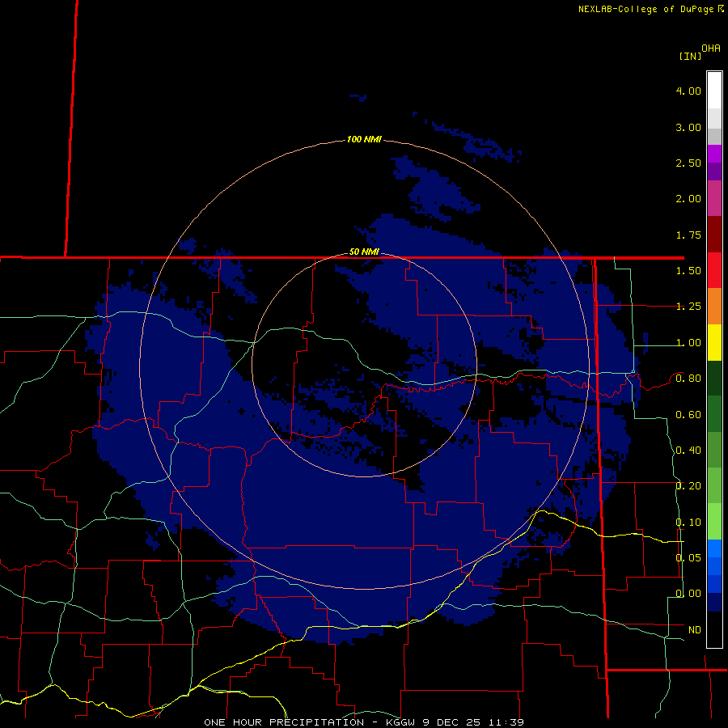Click the 3.00 scale value

tap(688, 127)
